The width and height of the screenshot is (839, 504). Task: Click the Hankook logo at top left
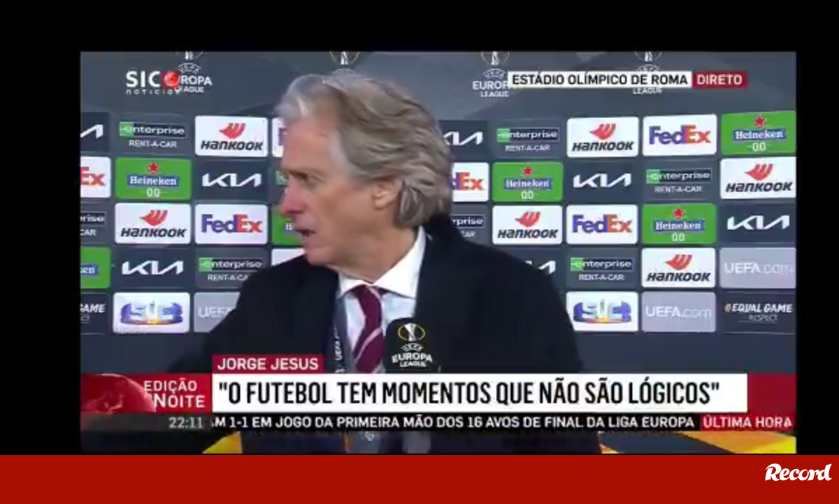pos(231,136)
